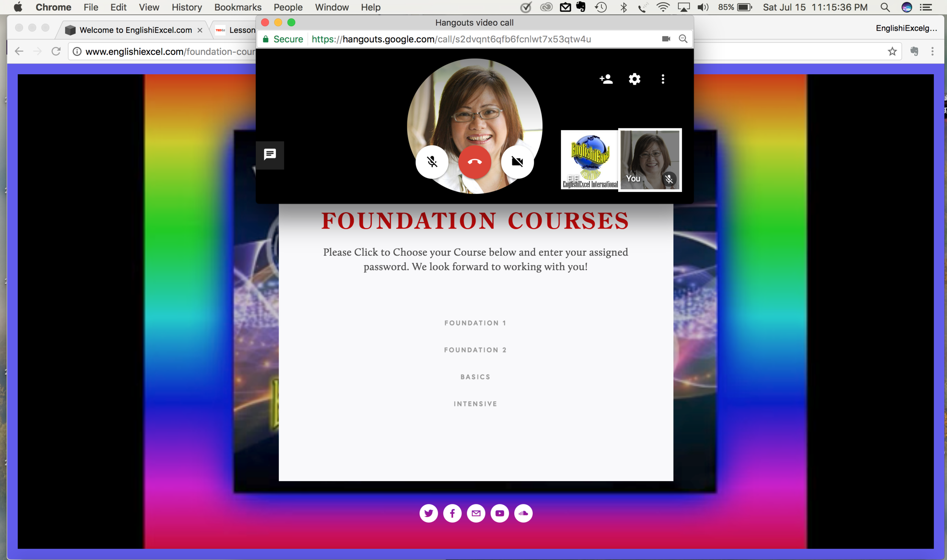
Task: Open the Chrome application menu
Action: (x=53, y=7)
